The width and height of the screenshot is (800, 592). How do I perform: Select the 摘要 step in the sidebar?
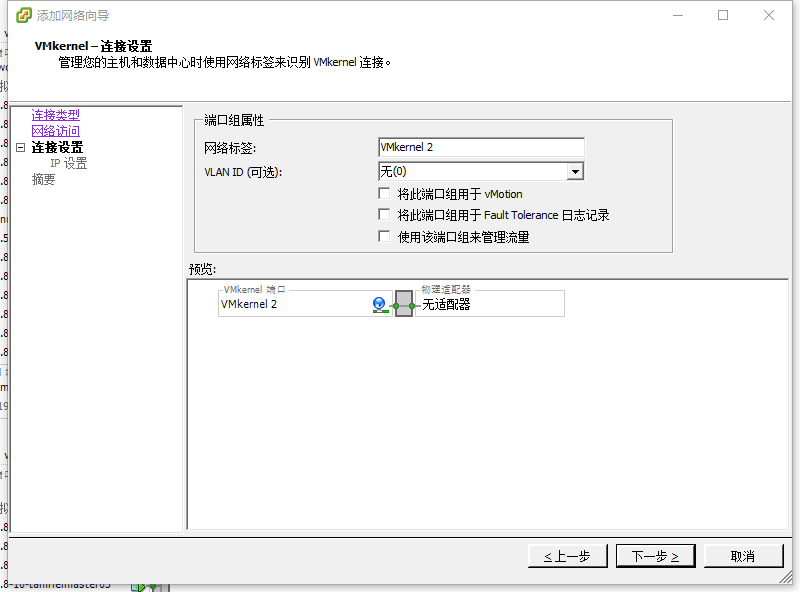tap(43, 180)
